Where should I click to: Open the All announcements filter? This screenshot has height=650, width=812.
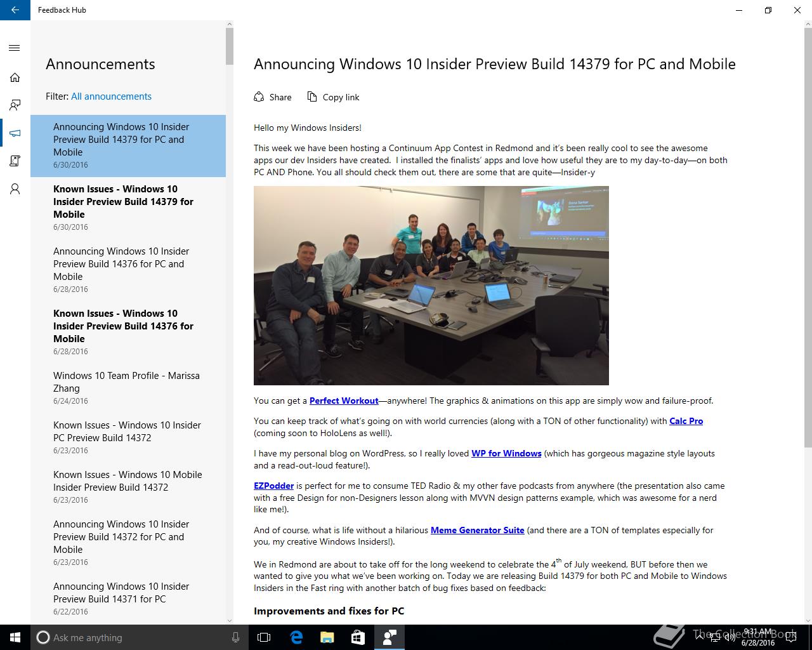pyautogui.click(x=111, y=96)
